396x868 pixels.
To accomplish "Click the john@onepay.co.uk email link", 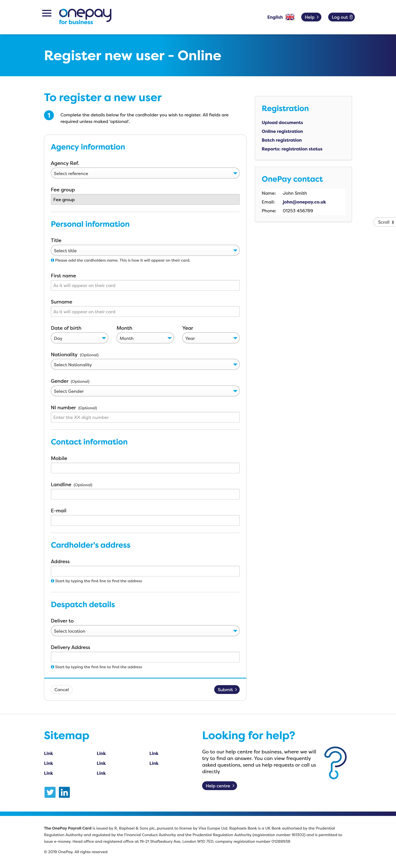I will click(304, 202).
